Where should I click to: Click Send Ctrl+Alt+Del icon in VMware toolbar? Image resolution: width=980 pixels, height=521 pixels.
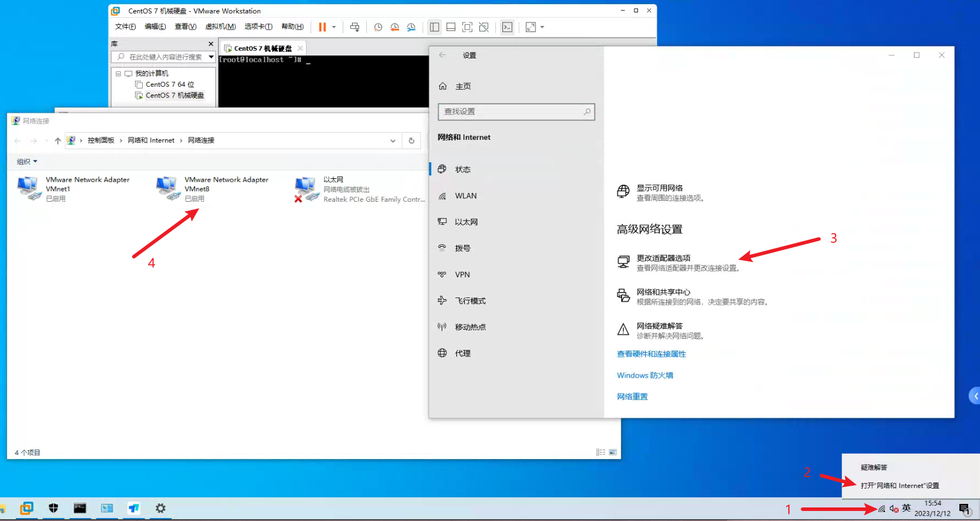tap(354, 27)
